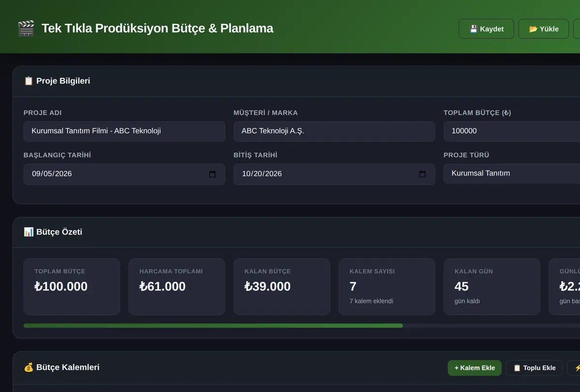Click the Proje Bilgileri section heading
Viewport: 580px width, 392px height.
click(57, 81)
